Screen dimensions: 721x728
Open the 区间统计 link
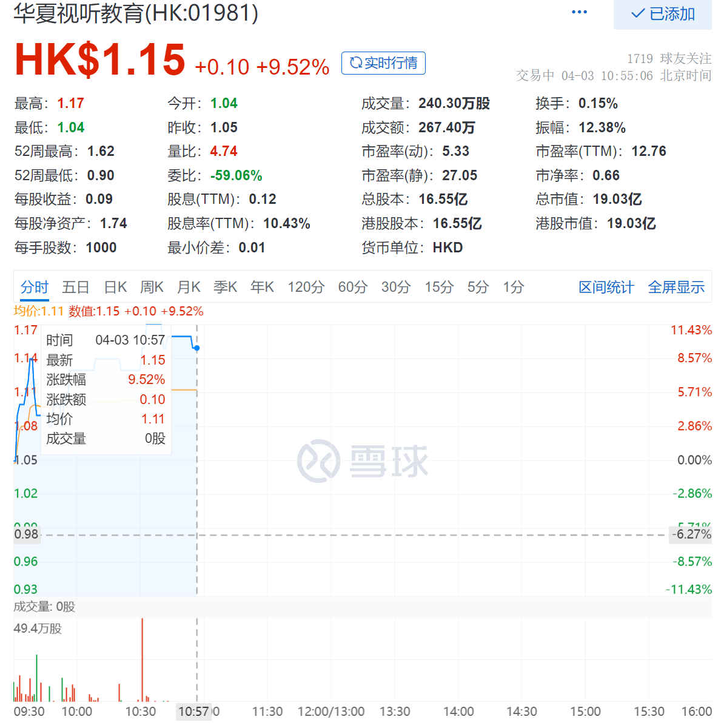click(x=606, y=287)
